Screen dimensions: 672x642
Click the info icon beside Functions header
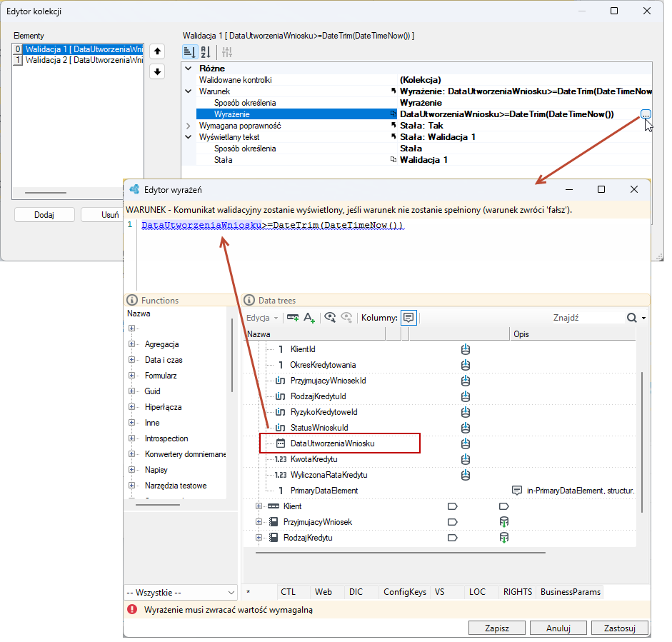pos(132,300)
